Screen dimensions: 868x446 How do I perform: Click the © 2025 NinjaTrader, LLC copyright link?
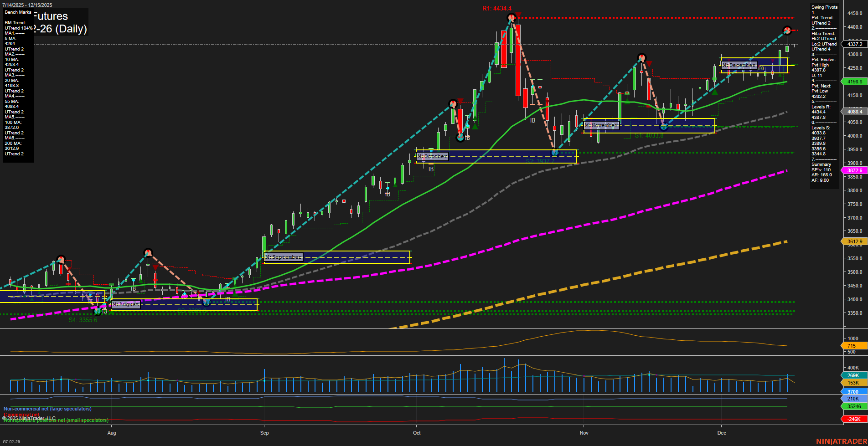[x=29, y=417]
